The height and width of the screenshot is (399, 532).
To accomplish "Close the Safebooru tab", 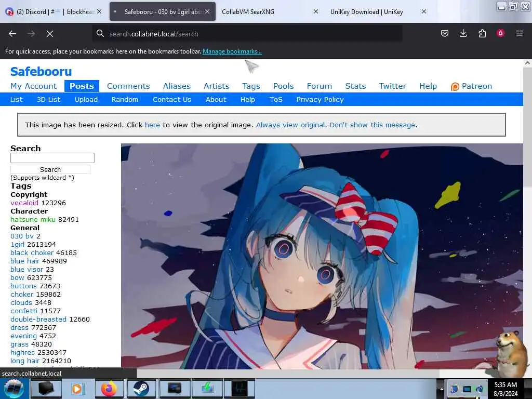I will point(207,11).
